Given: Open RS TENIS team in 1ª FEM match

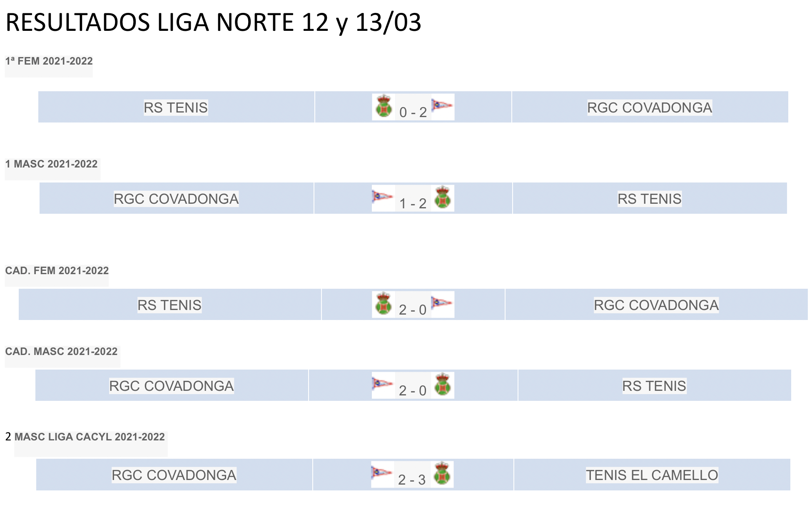Looking at the screenshot, I should pyautogui.click(x=176, y=107).
